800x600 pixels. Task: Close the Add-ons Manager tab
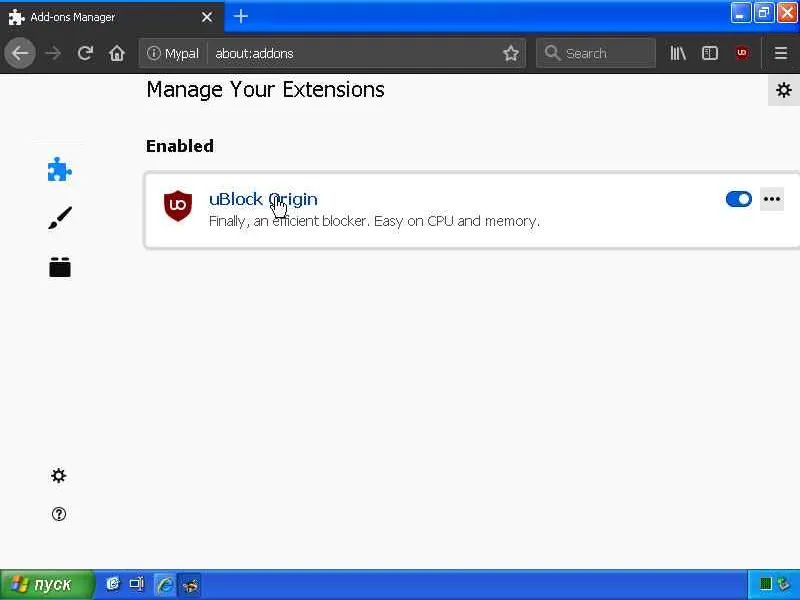pos(207,17)
